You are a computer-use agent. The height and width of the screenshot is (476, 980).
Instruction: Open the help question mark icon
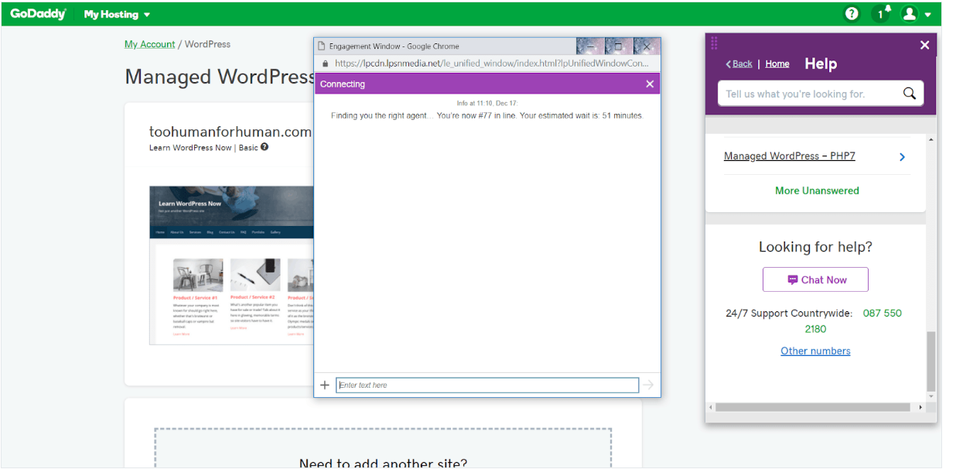[852, 14]
